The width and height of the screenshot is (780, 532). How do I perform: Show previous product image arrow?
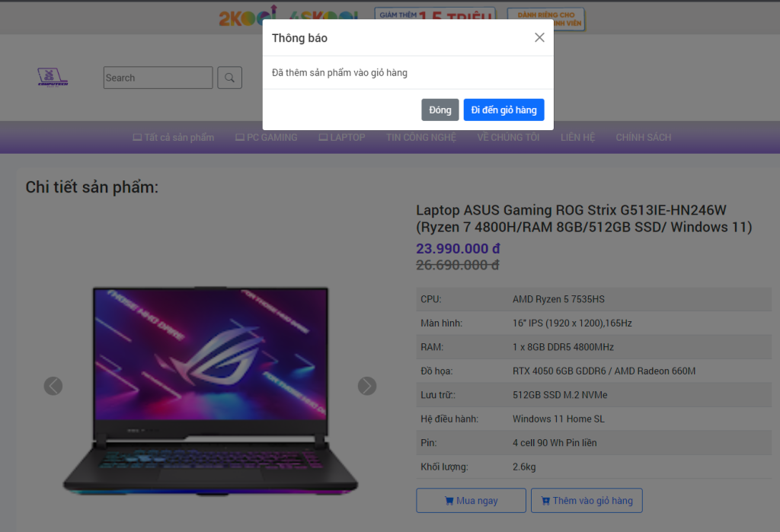pyautogui.click(x=53, y=386)
